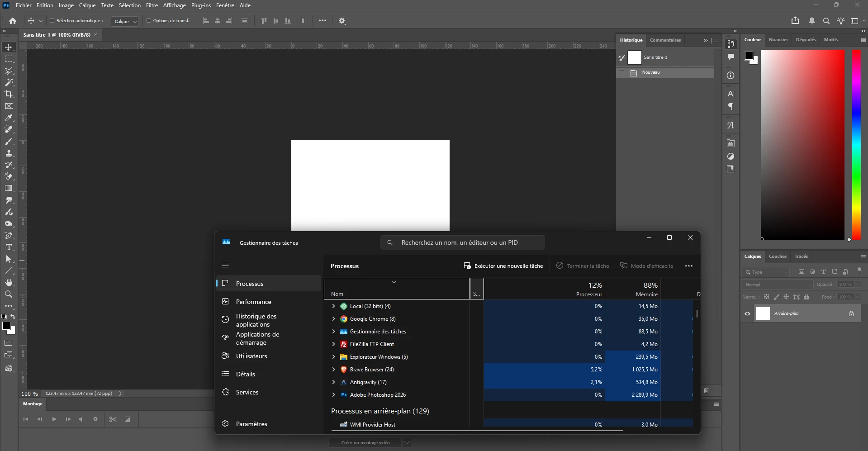Image resolution: width=868 pixels, height=451 pixels.
Task: Expand the Brave Browser process group
Action: [334, 370]
